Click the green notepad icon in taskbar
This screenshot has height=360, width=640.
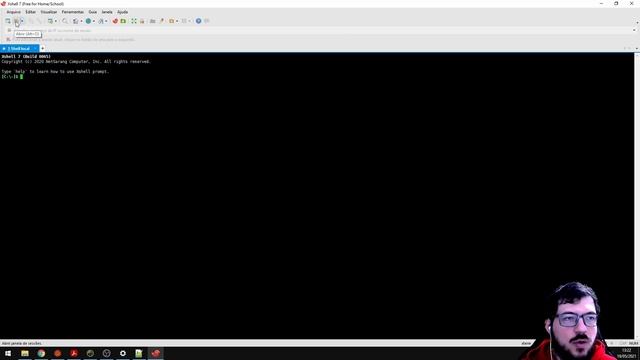pos(139,353)
